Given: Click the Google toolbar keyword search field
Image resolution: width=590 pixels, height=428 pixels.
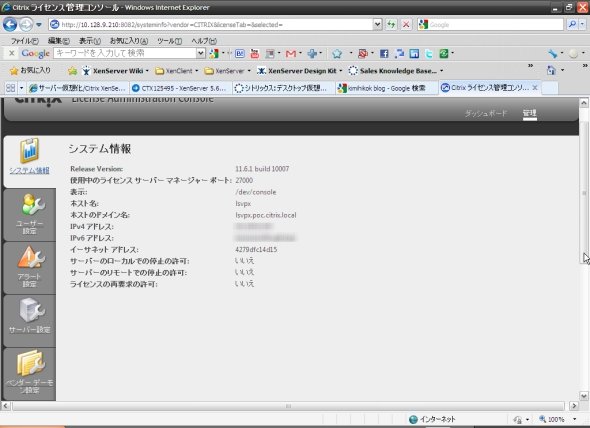Looking at the screenshot, I should point(125,53).
